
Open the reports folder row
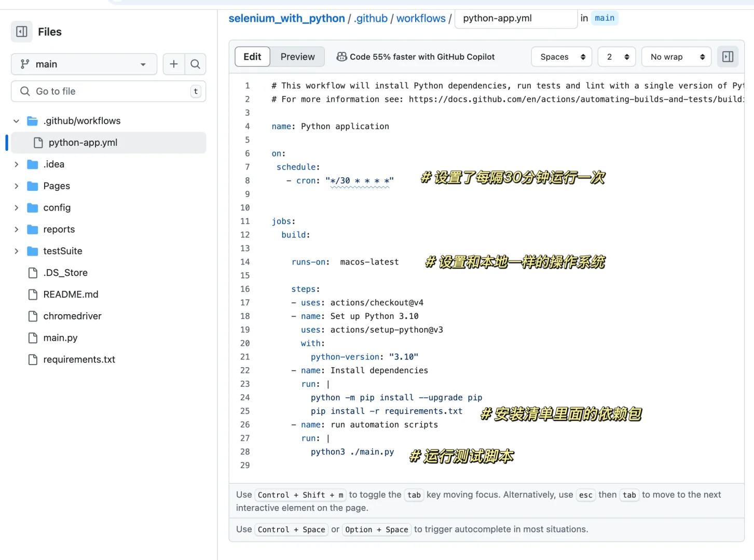tap(108, 230)
